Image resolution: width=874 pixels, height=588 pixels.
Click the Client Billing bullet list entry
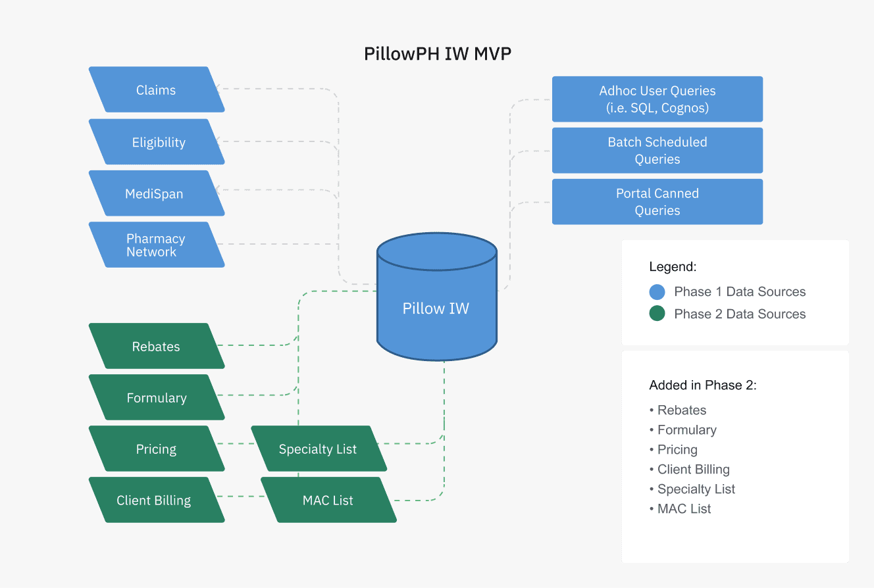pyautogui.click(x=690, y=470)
